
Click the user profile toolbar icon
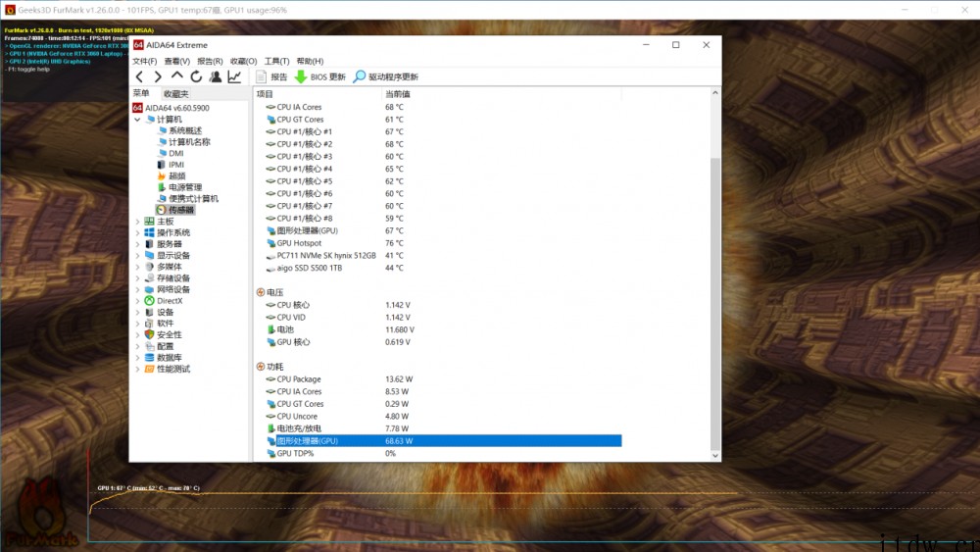[x=216, y=76]
